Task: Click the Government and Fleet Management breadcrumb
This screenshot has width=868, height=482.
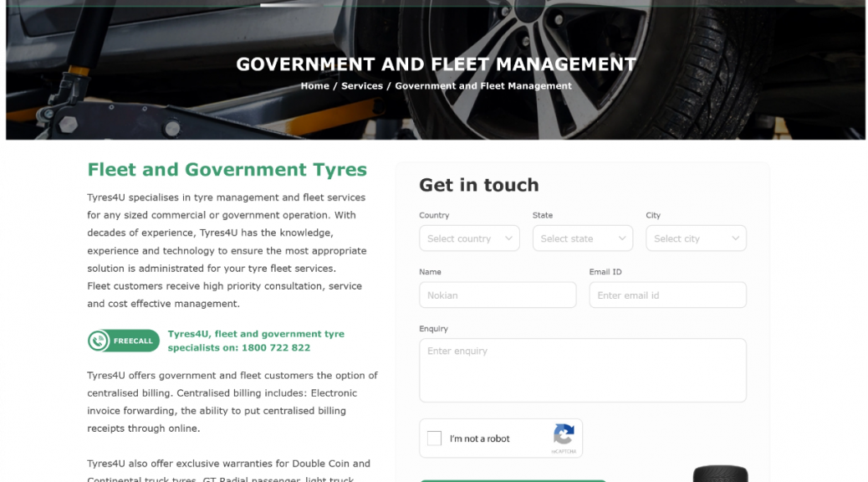Action: 483,86
